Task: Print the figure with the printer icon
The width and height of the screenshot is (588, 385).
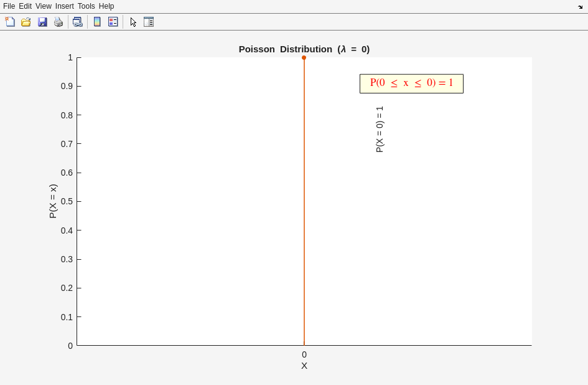Action: point(58,22)
